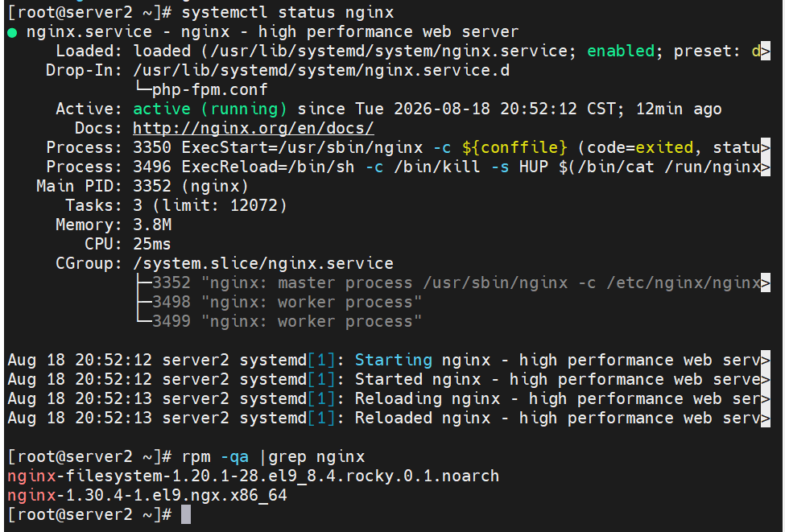Viewport: 785px width, 532px height.
Task: Select the green 'enabled' word
Action: [x=620, y=51]
